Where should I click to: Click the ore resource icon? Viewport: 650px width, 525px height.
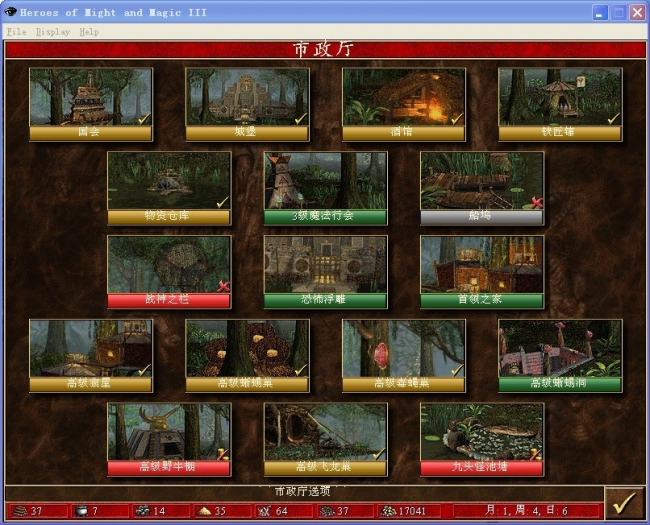coord(142,511)
